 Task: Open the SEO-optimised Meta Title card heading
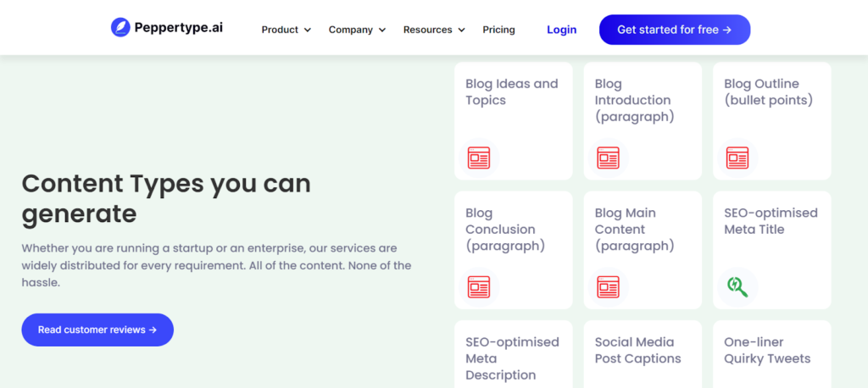point(771,221)
